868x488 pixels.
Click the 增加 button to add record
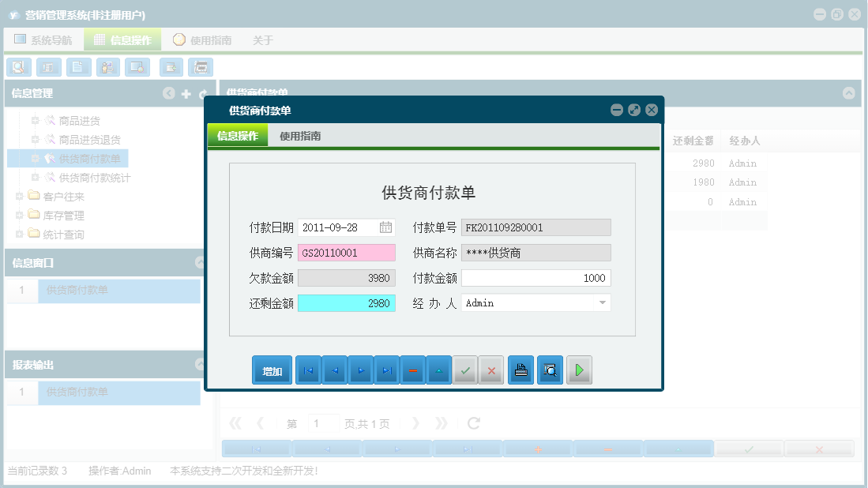(x=272, y=370)
